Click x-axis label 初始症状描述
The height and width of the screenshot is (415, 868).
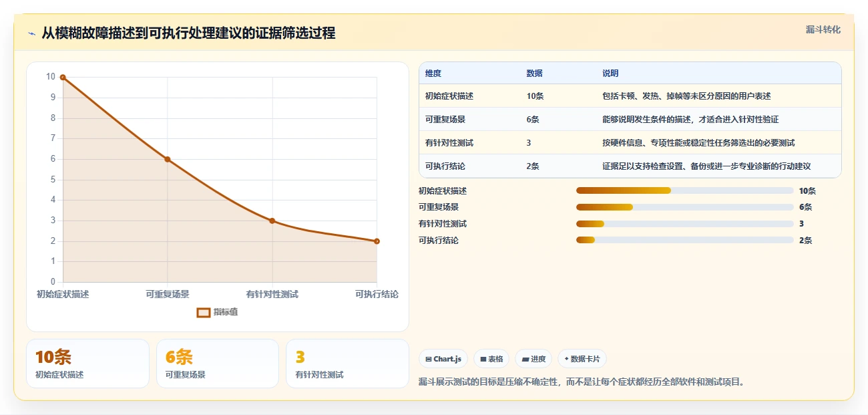coord(63,294)
